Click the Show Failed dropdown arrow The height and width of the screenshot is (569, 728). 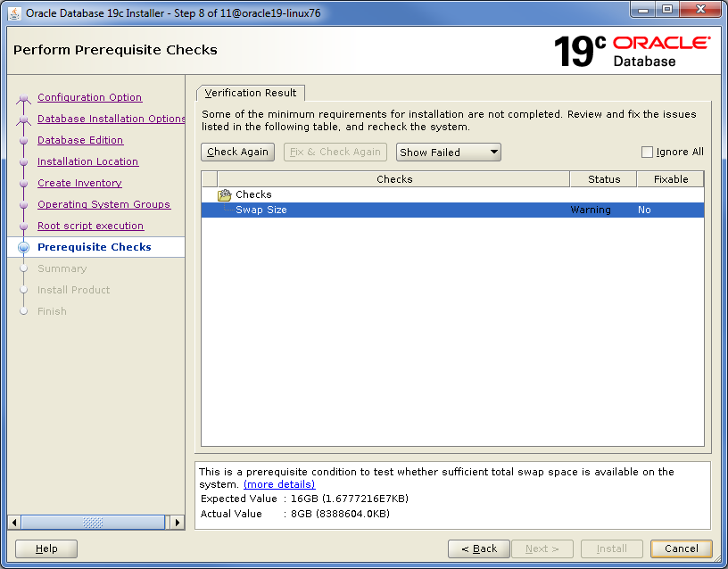[492, 152]
